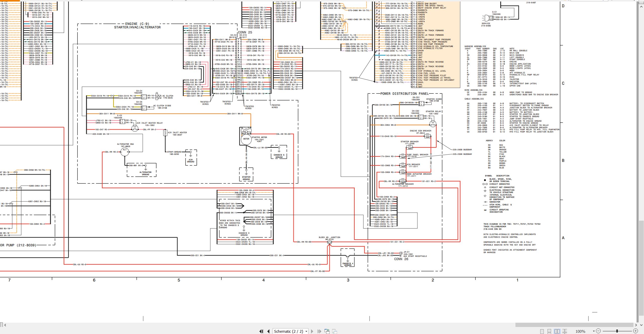Click the CABLE ASSEMBLIES table heading

point(474,99)
